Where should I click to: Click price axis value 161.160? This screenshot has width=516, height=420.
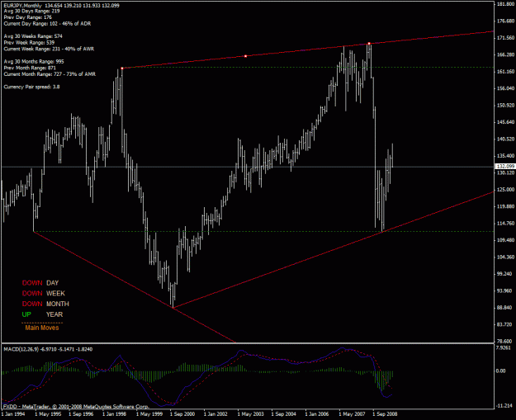[x=505, y=71]
